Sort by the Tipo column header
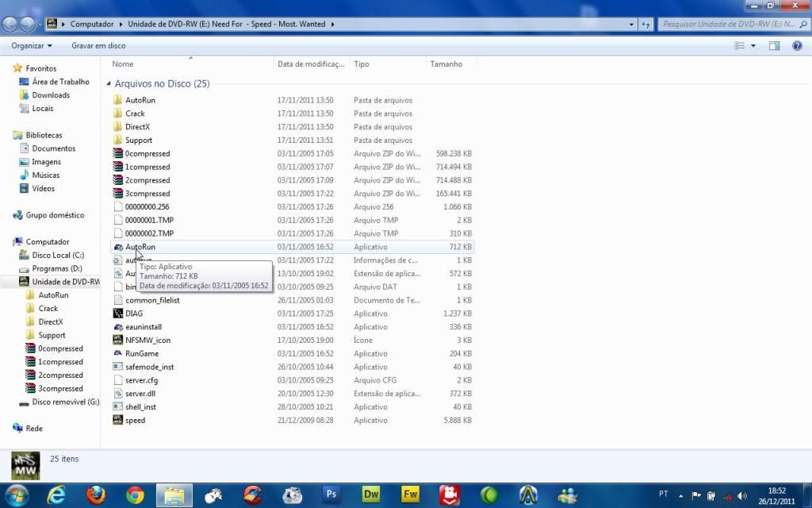Screen dimensions: 812x508 (x=362, y=63)
